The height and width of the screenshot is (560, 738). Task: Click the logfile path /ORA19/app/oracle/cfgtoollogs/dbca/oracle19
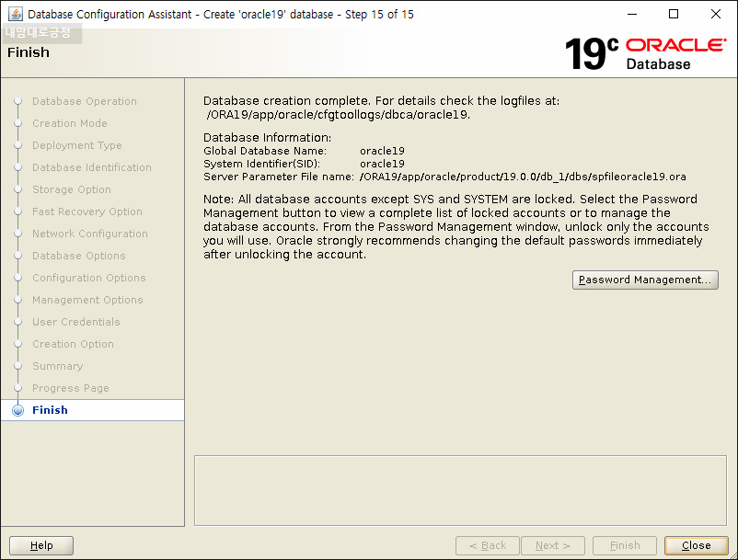(338, 114)
